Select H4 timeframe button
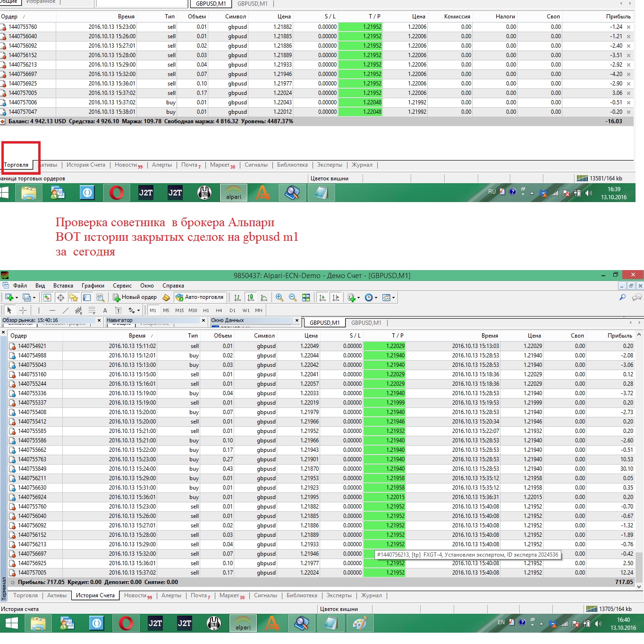This screenshot has width=644, height=644. click(219, 310)
